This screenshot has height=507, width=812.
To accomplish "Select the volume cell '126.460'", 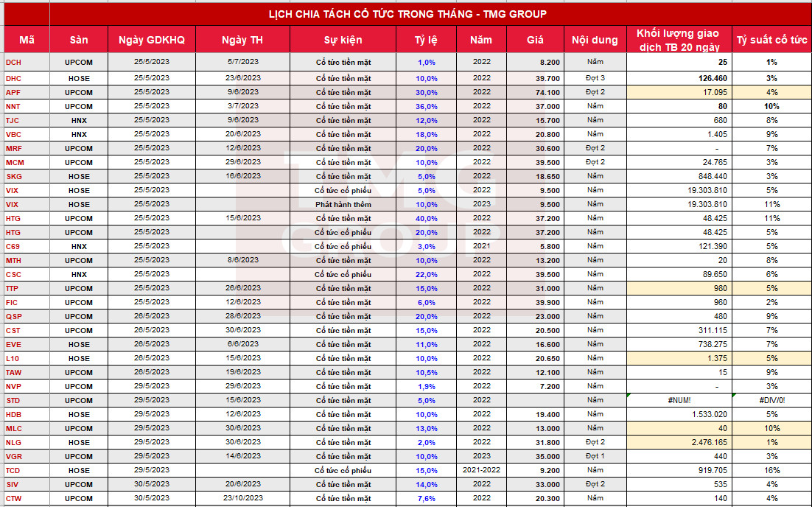I will 679,79.
